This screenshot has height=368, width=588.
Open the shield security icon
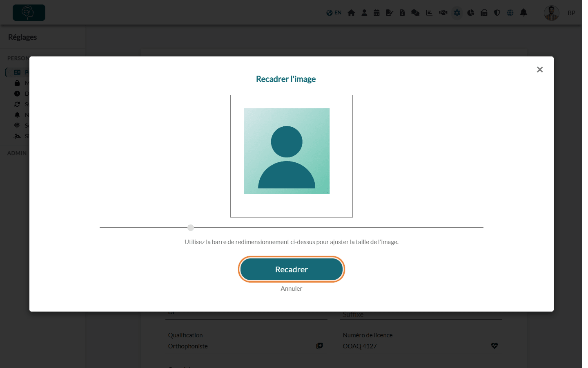(497, 13)
